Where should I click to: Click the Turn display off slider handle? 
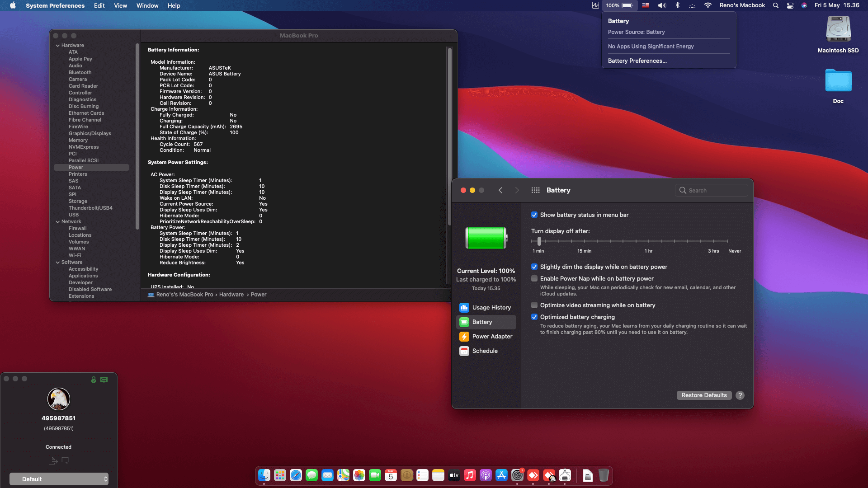coord(539,241)
